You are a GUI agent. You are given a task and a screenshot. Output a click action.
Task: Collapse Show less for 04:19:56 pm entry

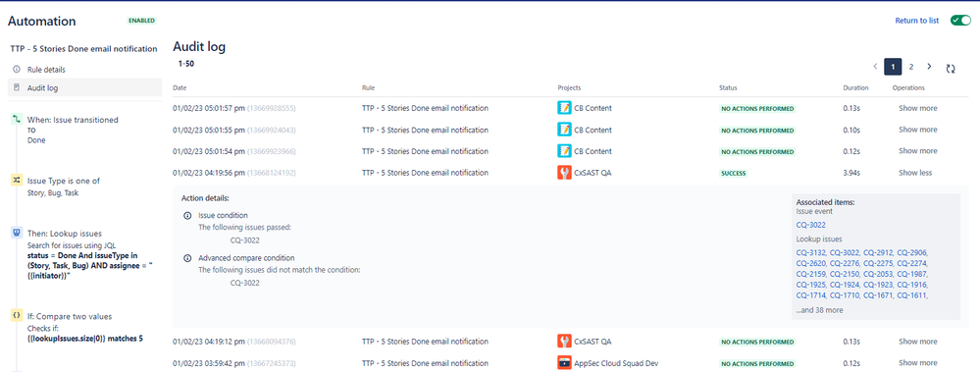915,173
